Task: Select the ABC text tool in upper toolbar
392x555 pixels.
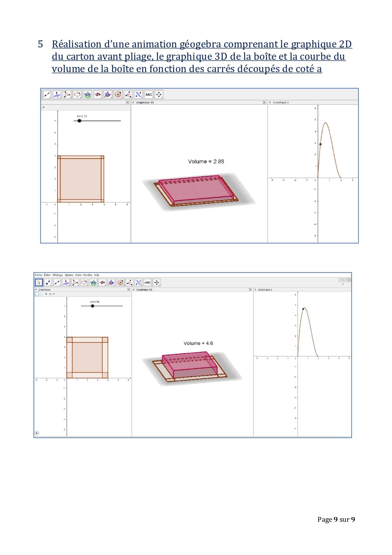Action: tap(149, 94)
